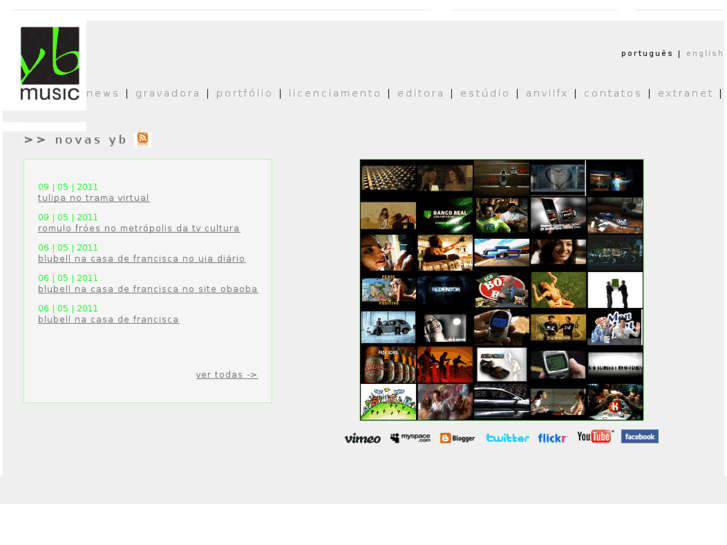The image size is (727, 545).
Task: Open the last 'blubell na casa de francisca' link
Action: click(108, 320)
